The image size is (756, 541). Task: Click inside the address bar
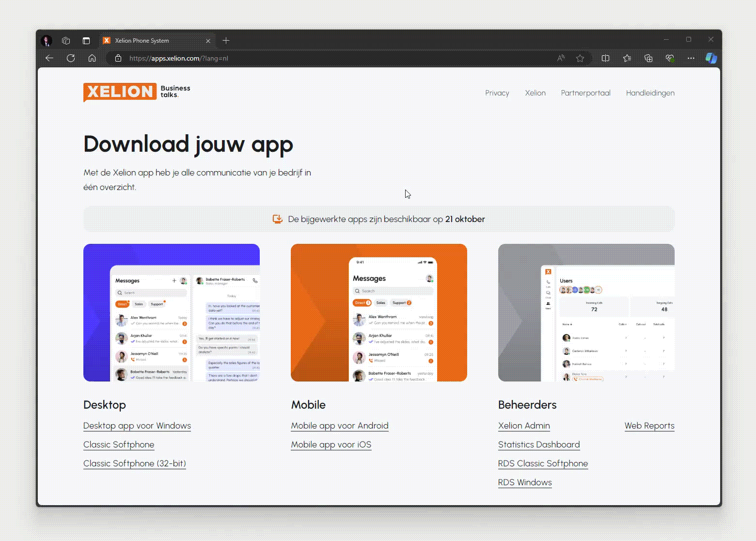(339, 58)
